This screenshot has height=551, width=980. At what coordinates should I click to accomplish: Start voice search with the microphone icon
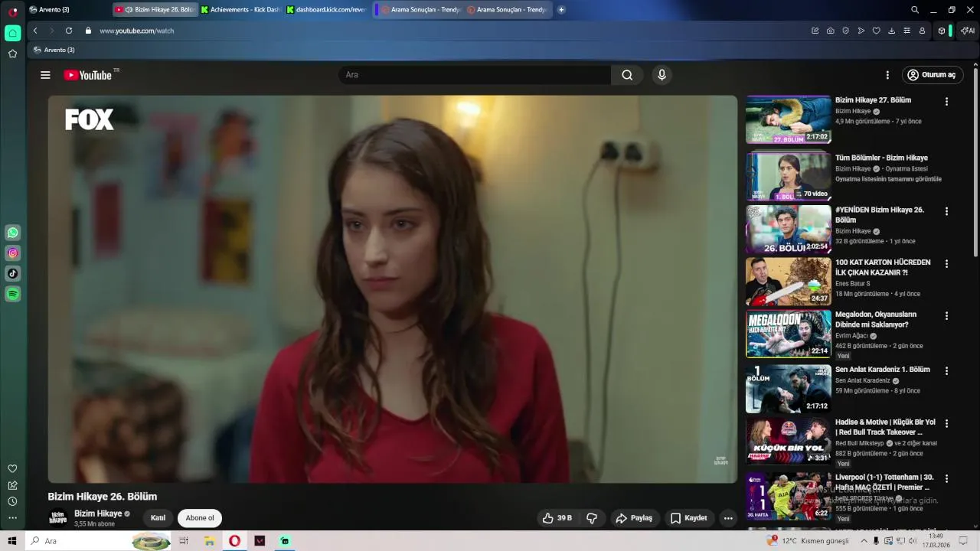tap(661, 75)
